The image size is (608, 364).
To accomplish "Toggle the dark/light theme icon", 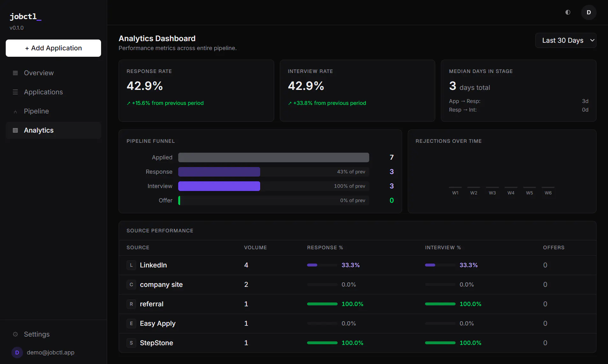I will click(x=568, y=12).
